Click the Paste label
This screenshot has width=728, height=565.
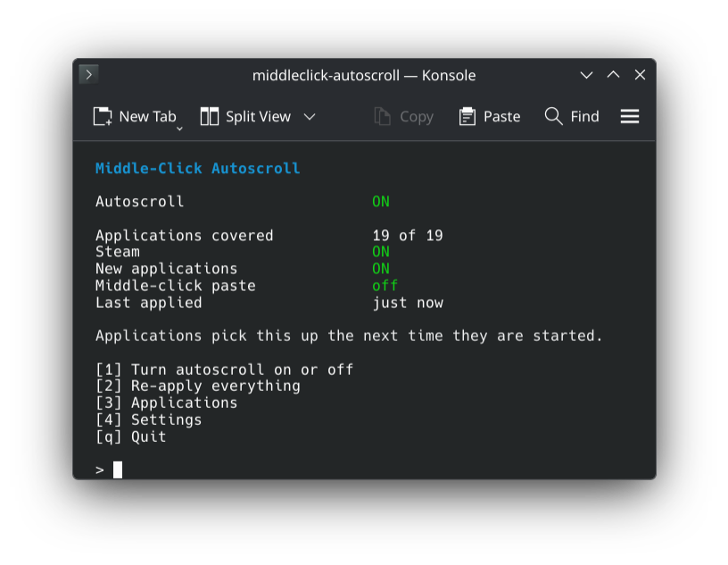pyautogui.click(x=502, y=116)
